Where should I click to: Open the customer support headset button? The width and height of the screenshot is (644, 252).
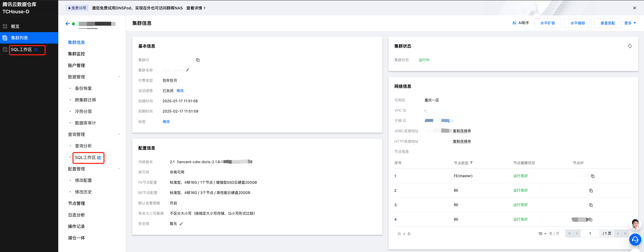click(x=635, y=240)
